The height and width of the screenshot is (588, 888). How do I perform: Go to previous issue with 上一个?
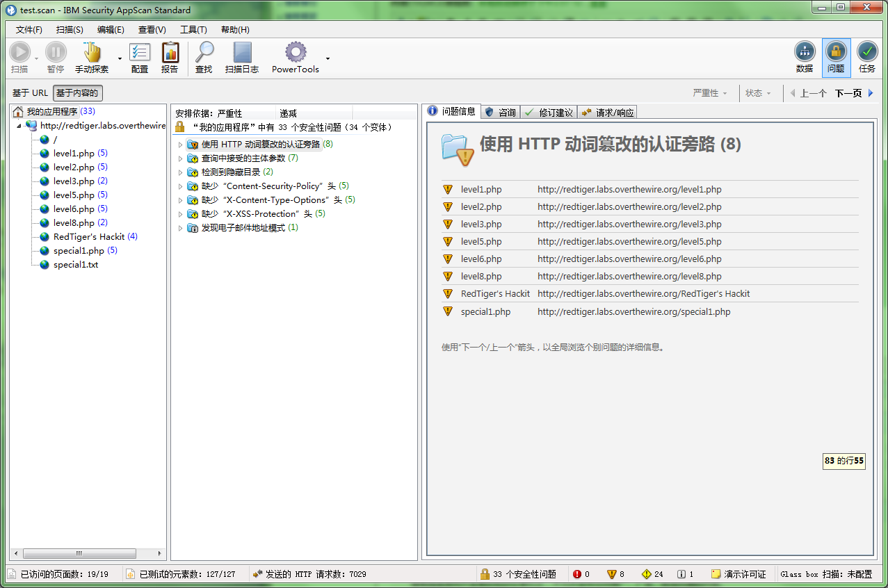(x=808, y=93)
